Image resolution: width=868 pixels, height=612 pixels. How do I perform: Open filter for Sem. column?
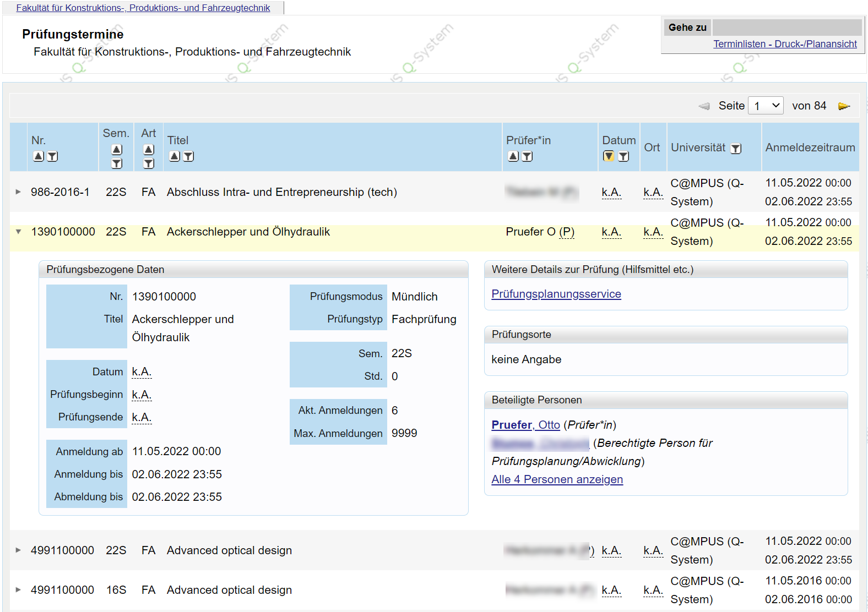pos(117,163)
